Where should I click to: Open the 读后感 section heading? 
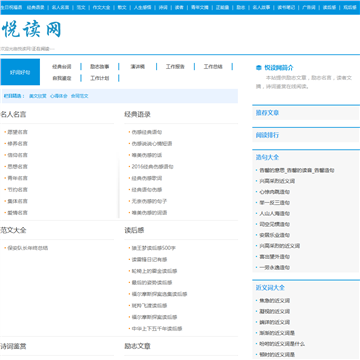[x=134, y=230]
